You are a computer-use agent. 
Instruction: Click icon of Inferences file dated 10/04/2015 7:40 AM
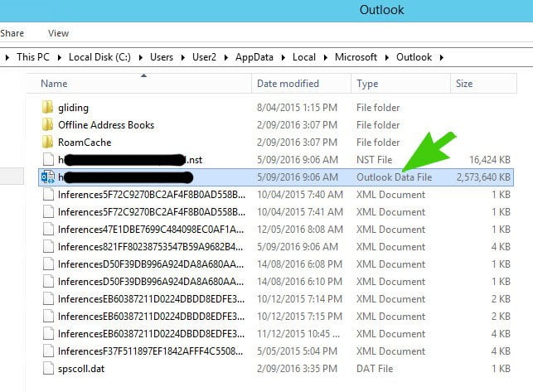pyautogui.click(x=48, y=195)
